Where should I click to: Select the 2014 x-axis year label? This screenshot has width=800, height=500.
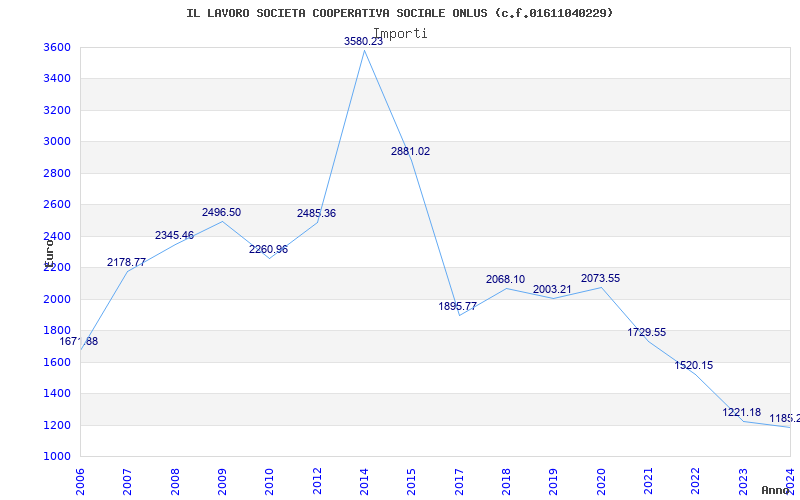tap(364, 481)
